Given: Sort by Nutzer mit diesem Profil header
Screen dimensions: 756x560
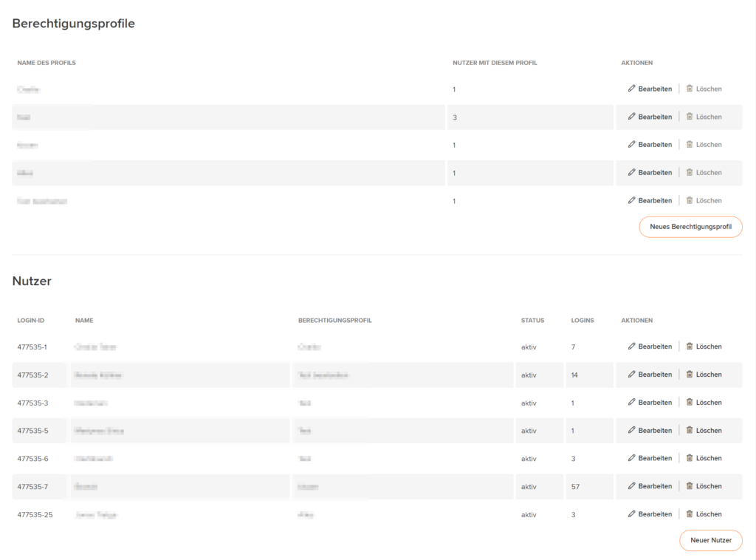Looking at the screenshot, I should pyautogui.click(x=495, y=63).
